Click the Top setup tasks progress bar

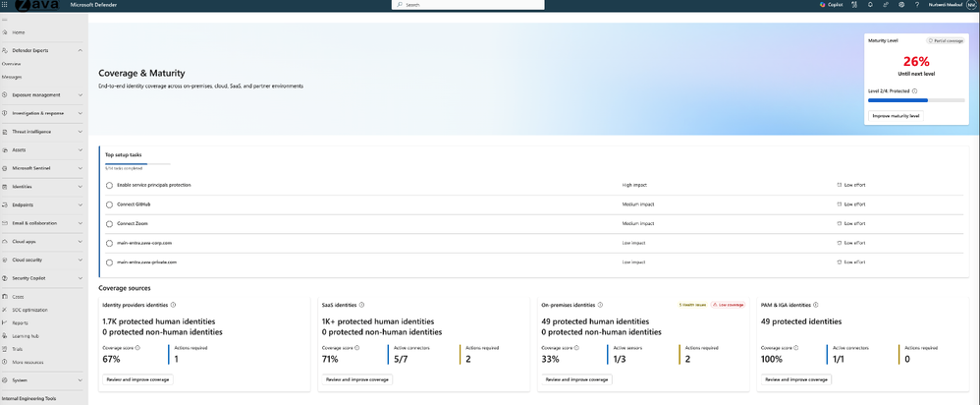pyautogui.click(x=137, y=163)
